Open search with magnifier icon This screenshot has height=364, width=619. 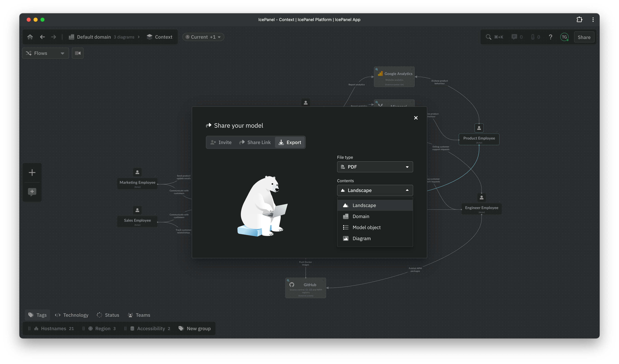pos(488,37)
